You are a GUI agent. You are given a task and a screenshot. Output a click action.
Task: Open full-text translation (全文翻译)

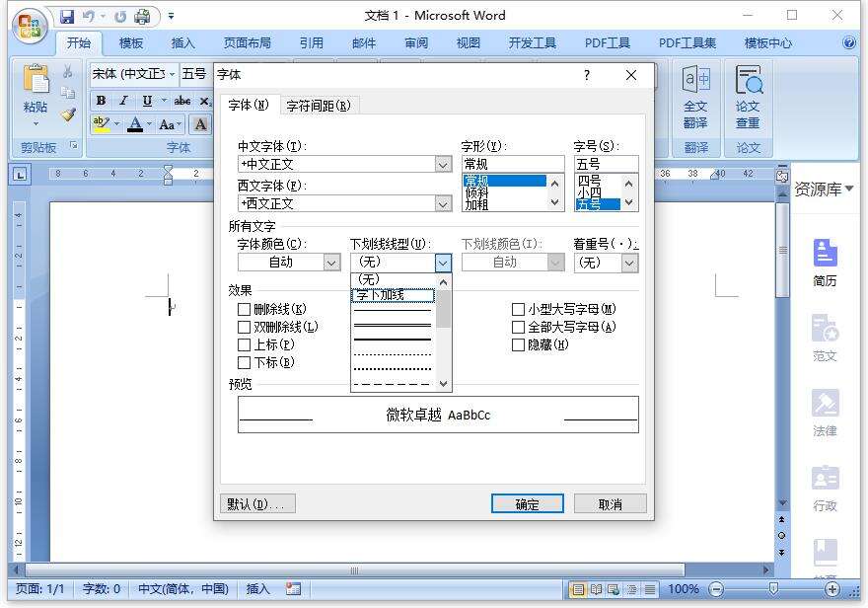click(695, 97)
